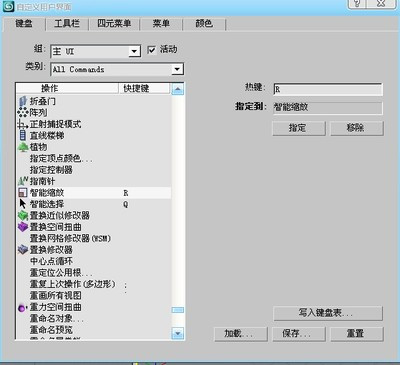400x365 pixels.
Task: Click the 重力空间扭曲 gravity icon
Action: [x=22, y=307]
